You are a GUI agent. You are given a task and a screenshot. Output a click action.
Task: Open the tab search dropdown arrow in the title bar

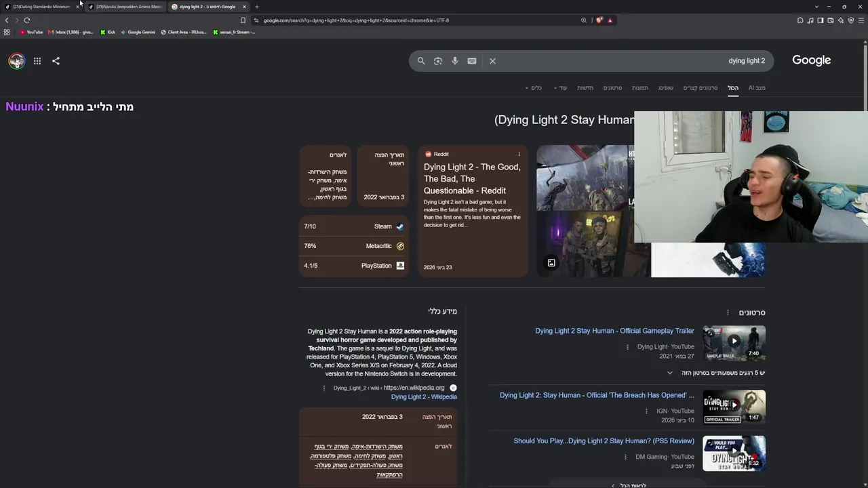816,7
